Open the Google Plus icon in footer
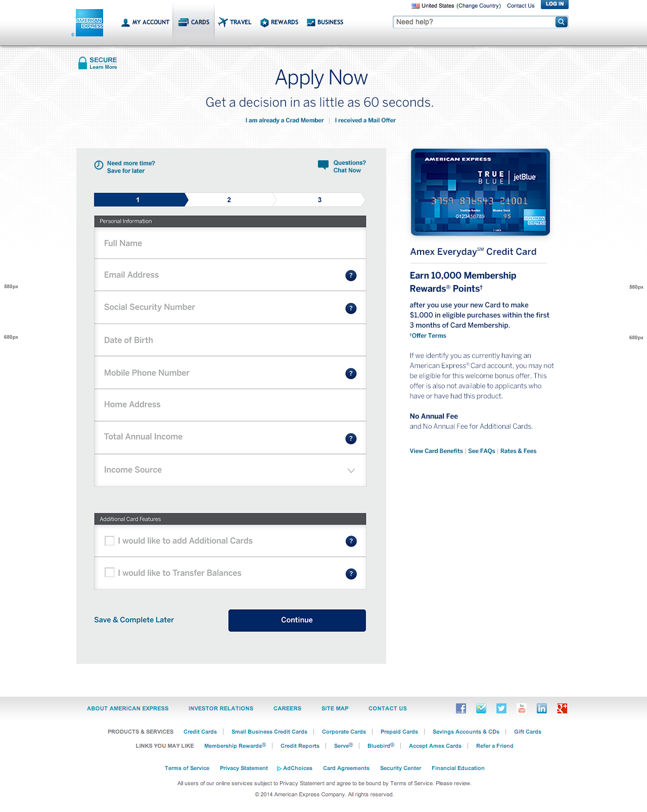647x812 pixels. pos(562,708)
